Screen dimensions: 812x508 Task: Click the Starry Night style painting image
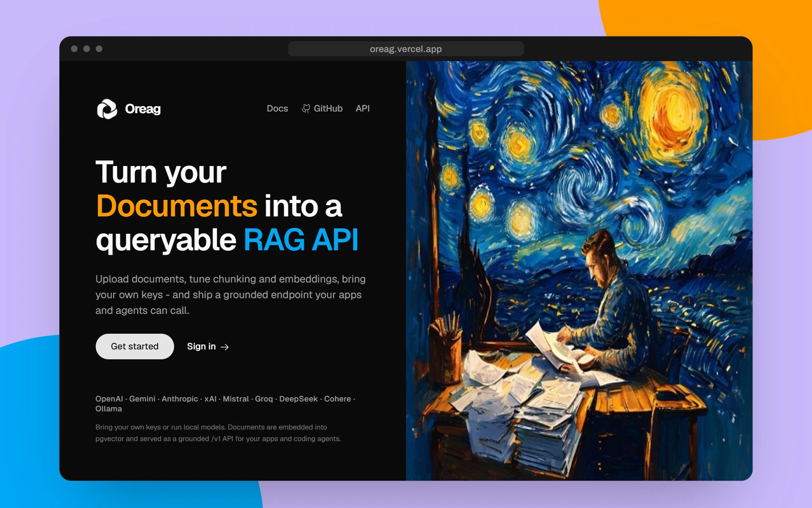[x=579, y=271]
